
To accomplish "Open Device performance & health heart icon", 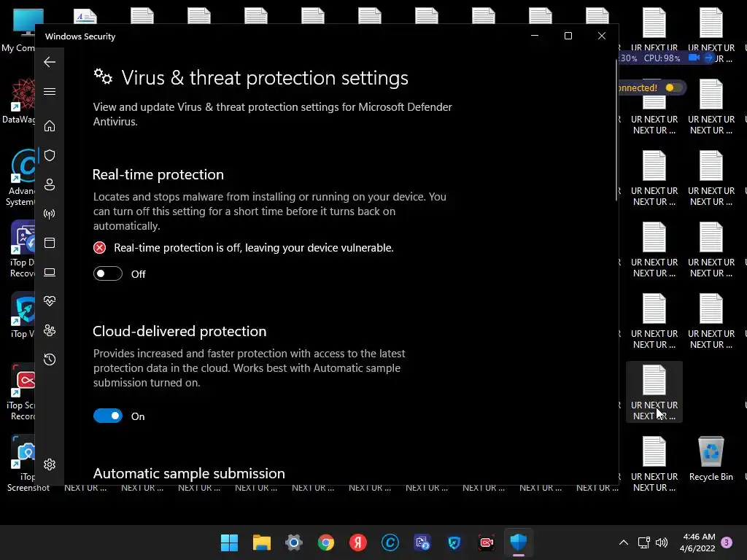I will pos(50,301).
